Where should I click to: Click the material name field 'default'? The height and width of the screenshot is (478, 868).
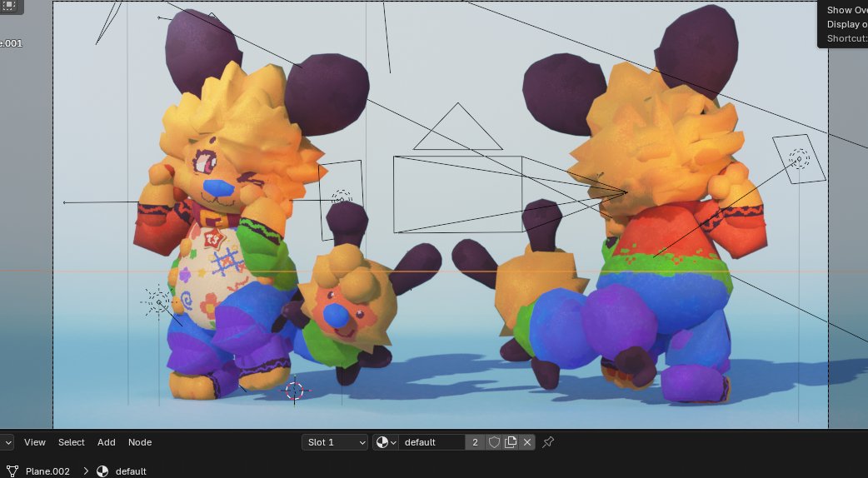click(432, 442)
